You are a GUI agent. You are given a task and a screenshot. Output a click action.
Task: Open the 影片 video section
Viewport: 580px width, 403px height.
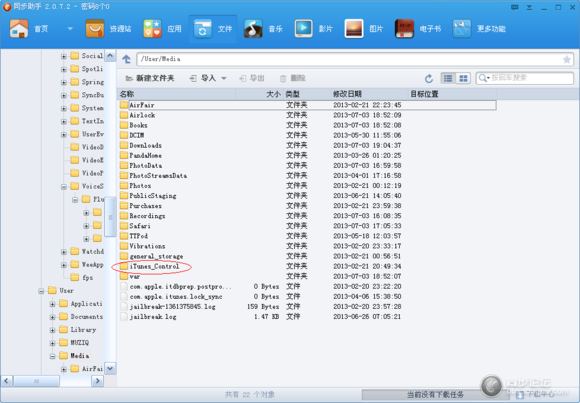click(x=314, y=28)
